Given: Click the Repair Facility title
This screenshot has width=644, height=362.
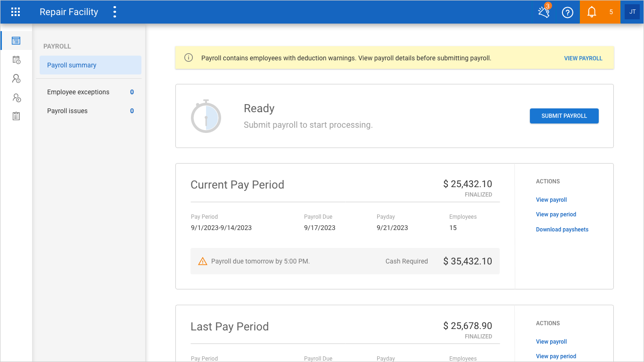Looking at the screenshot, I should click(x=69, y=12).
